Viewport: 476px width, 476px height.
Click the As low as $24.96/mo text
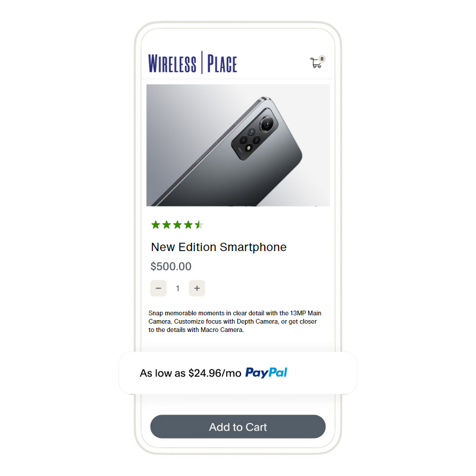190,373
